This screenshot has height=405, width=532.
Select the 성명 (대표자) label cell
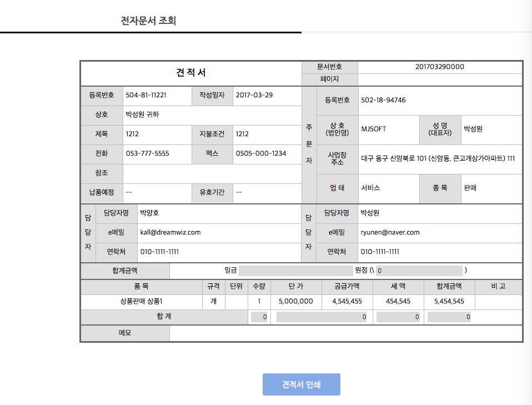[440, 129]
